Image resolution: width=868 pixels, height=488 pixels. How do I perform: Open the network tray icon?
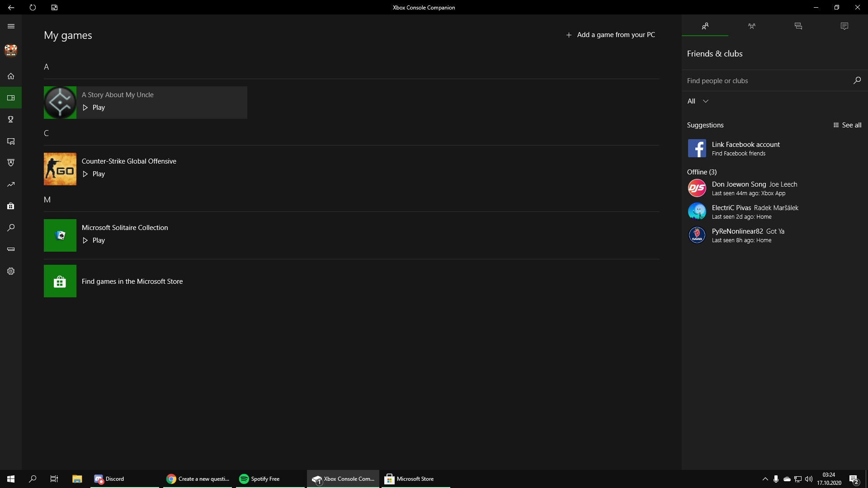coord(798,479)
